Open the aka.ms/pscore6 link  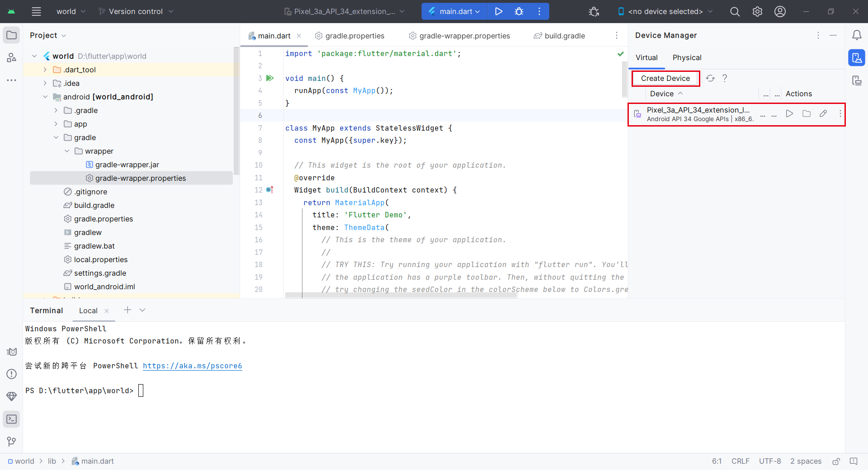coord(193,366)
